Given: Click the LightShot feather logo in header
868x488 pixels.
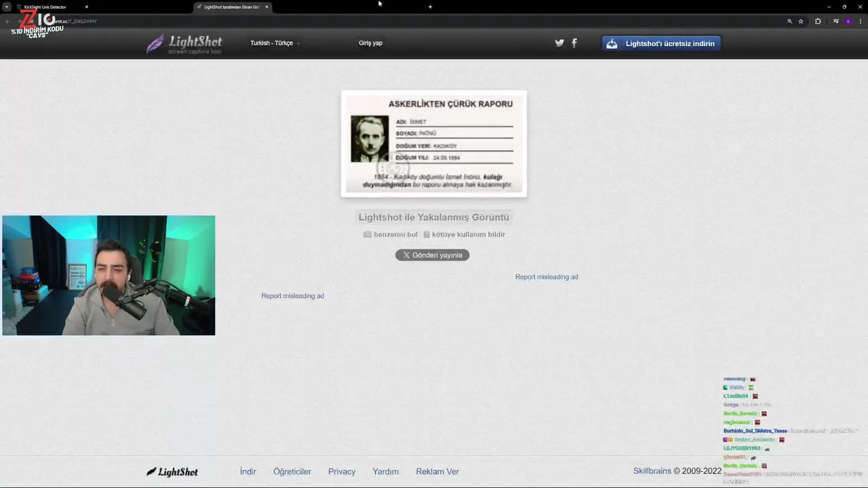Looking at the screenshot, I should click(x=184, y=44).
